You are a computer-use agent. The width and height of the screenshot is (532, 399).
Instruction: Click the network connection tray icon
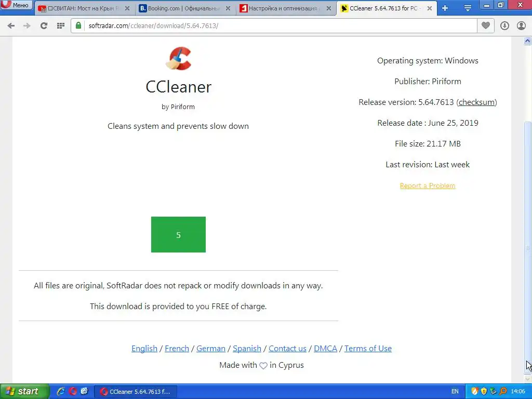point(494,392)
